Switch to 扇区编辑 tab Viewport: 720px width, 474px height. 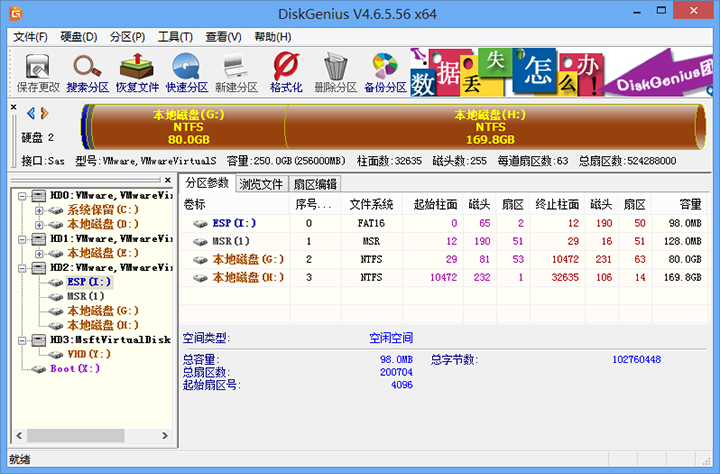pyautogui.click(x=315, y=184)
